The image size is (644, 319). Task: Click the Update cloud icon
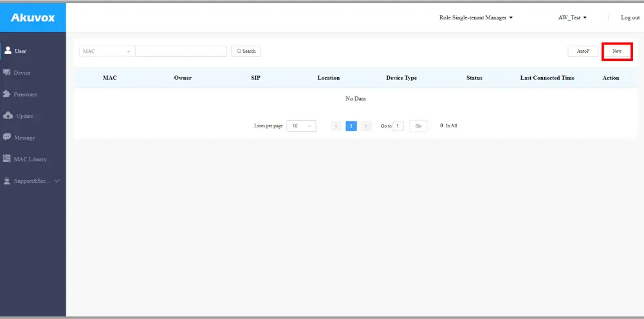(7, 116)
